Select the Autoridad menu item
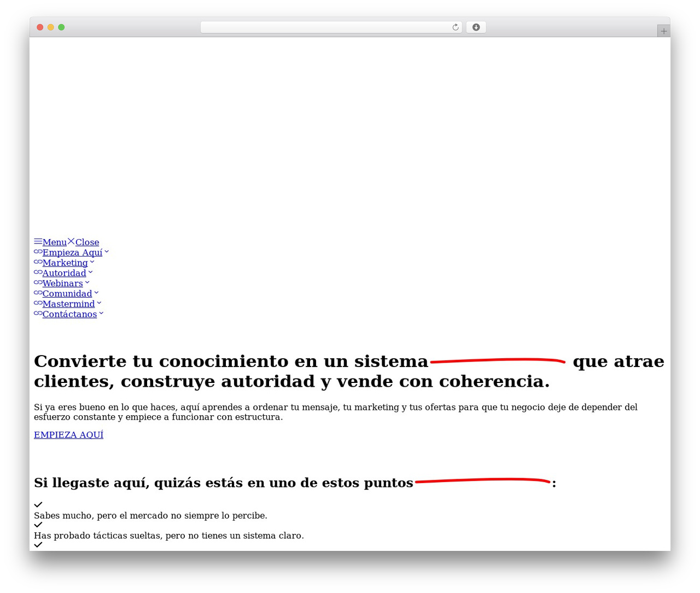 [64, 273]
